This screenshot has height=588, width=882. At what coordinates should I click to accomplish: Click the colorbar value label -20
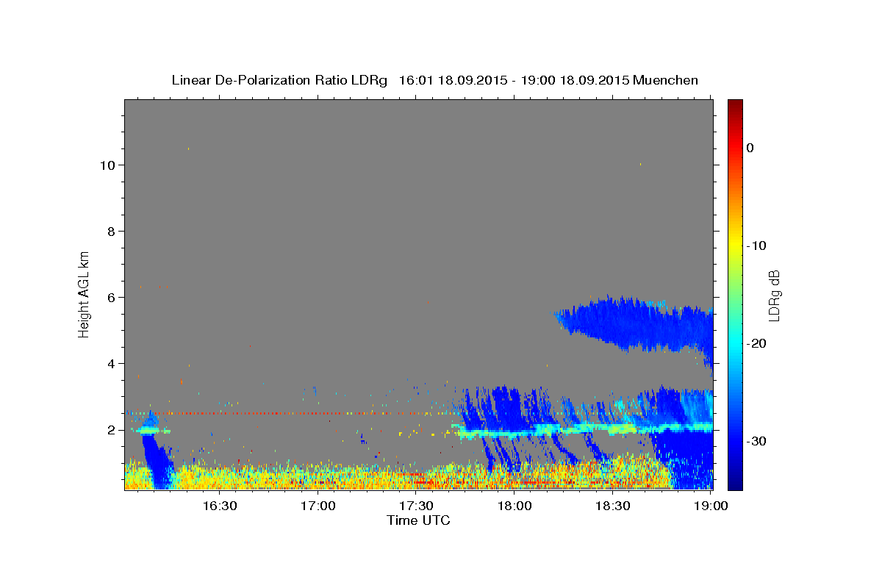point(756,343)
